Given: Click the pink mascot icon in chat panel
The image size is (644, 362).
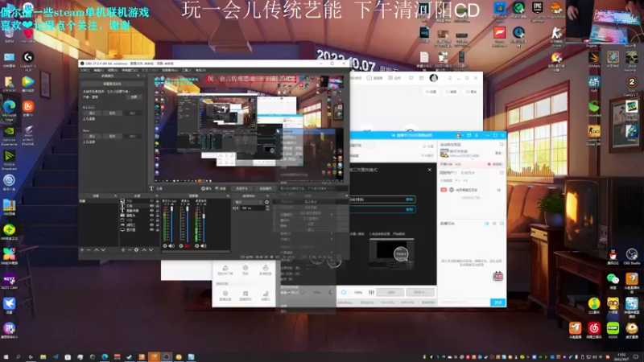Looking at the screenshot, I should pyautogui.click(x=497, y=276).
